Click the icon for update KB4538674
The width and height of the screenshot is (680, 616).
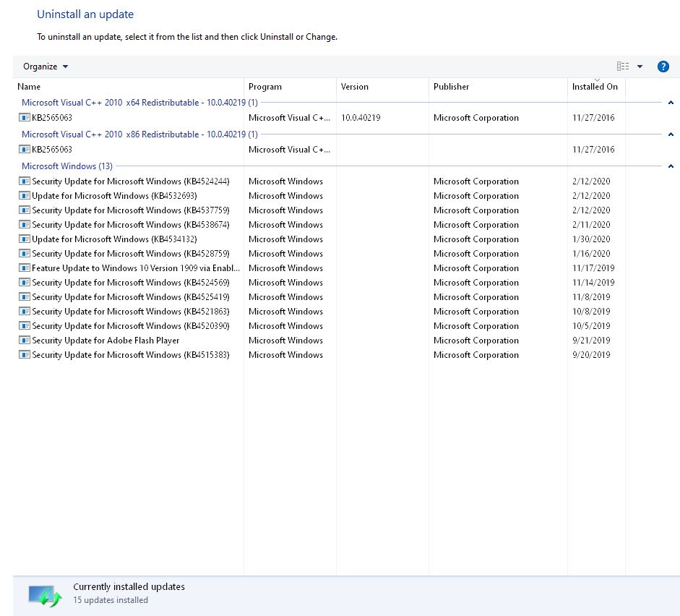(x=25, y=224)
